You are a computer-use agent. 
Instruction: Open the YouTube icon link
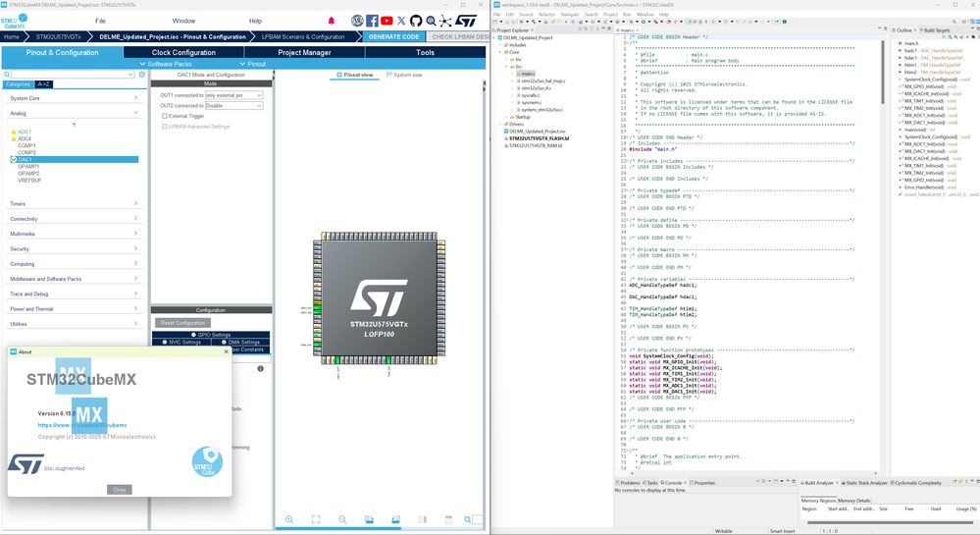(x=387, y=21)
